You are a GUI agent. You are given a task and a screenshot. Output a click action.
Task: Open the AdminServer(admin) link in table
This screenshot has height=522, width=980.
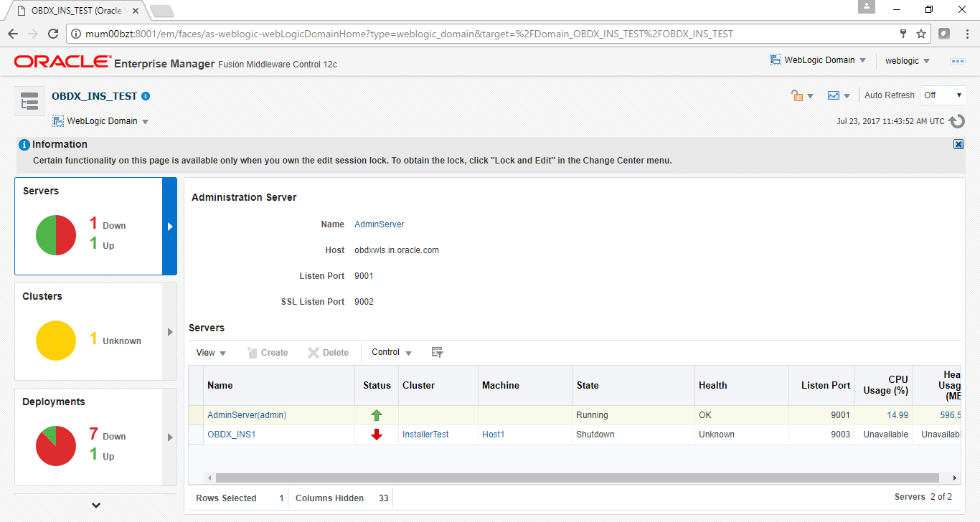[247, 415]
